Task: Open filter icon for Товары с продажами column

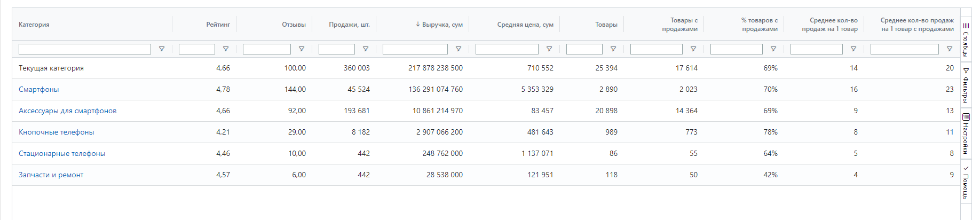Action: (693, 49)
